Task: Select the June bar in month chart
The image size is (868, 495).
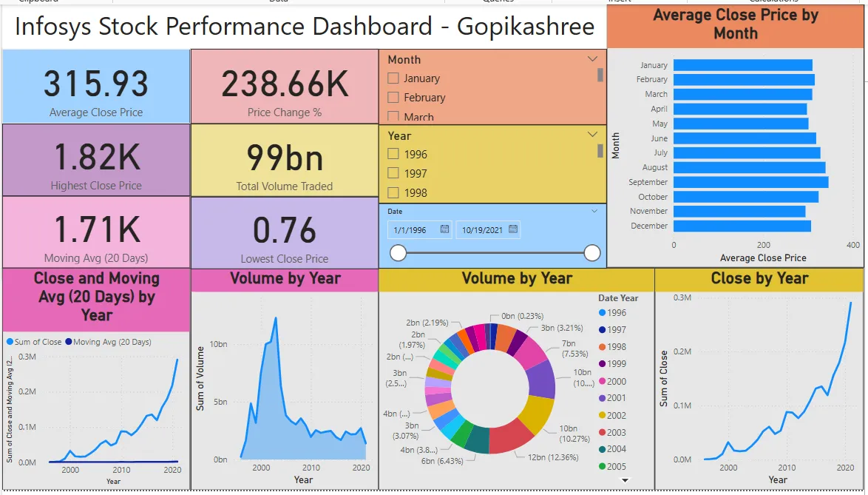Action: 745,138
